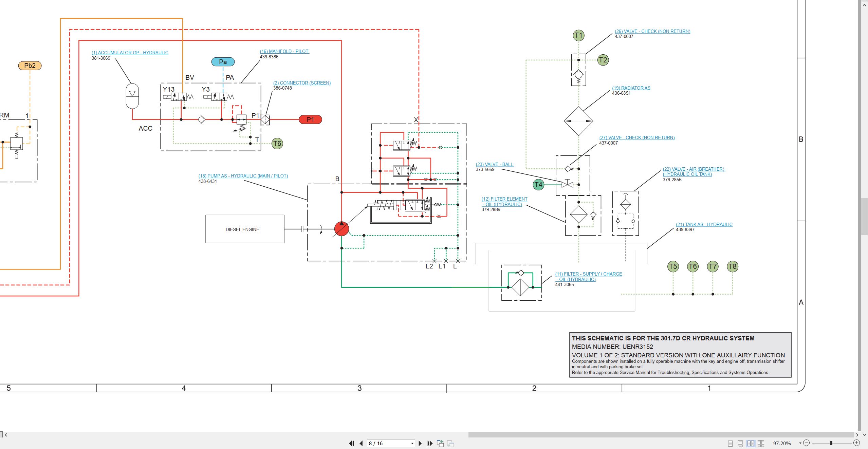
Task: Click the horizontal scrollbar right arrow
Action: tap(857, 435)
